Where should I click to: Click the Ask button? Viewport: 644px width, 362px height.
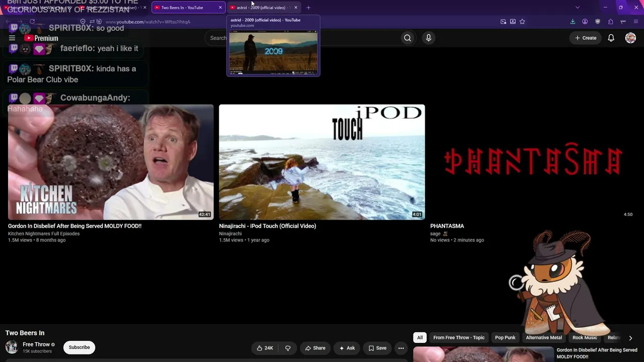[347, 348]
